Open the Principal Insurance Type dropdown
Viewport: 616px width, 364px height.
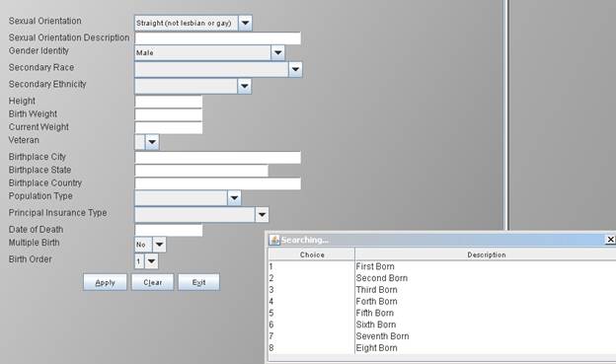262,215
